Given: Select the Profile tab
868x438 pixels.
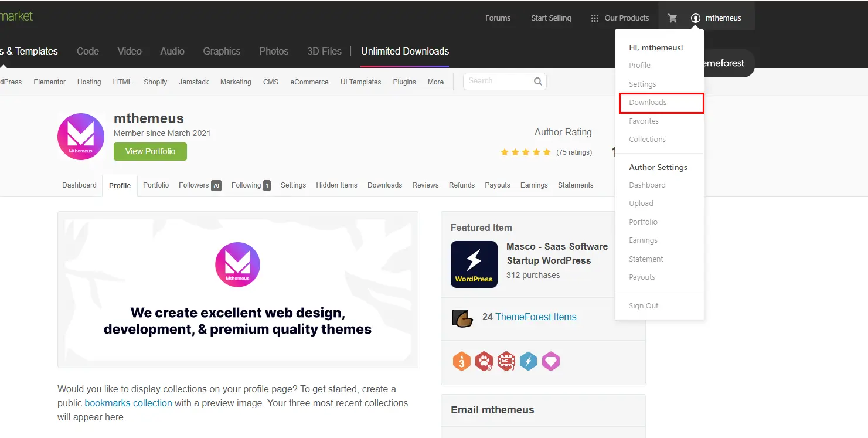Looking at the screenshot, I should (120, 186).
